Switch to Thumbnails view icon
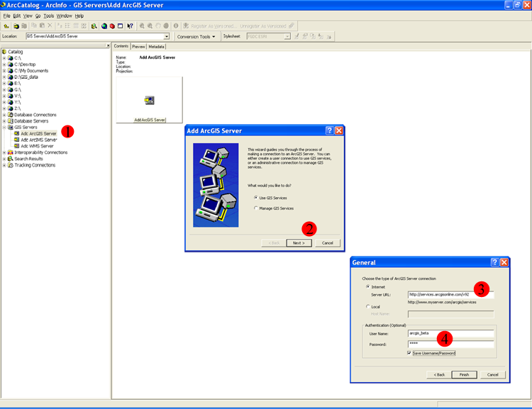Screen dimensions: 532x409 coord(84,26)
